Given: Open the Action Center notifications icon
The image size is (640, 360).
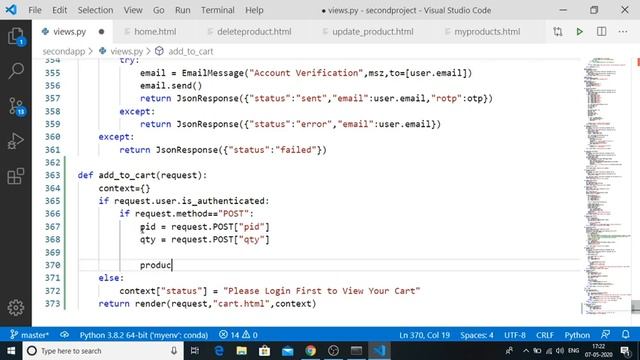Looking at the screenshot, I should pos(625,351).
